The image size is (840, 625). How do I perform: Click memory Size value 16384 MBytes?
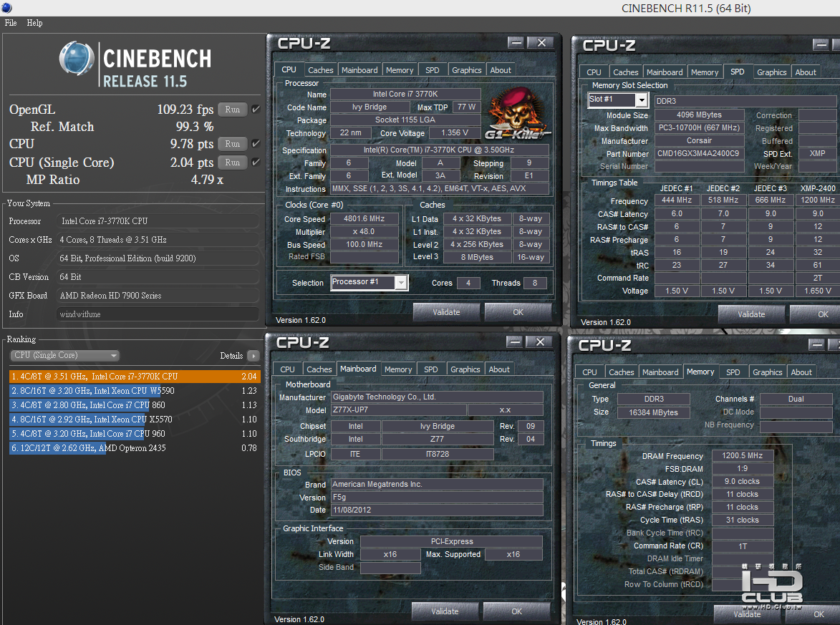(x=654, y=412)
